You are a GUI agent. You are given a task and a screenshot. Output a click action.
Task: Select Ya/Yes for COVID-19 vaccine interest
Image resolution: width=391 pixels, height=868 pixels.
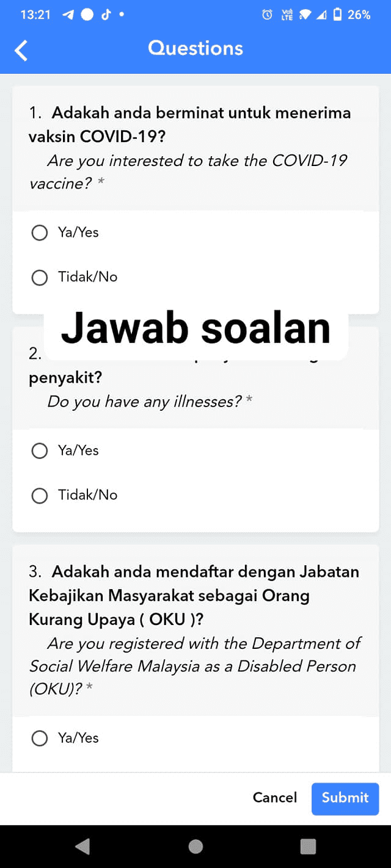[x=40, y=233]
